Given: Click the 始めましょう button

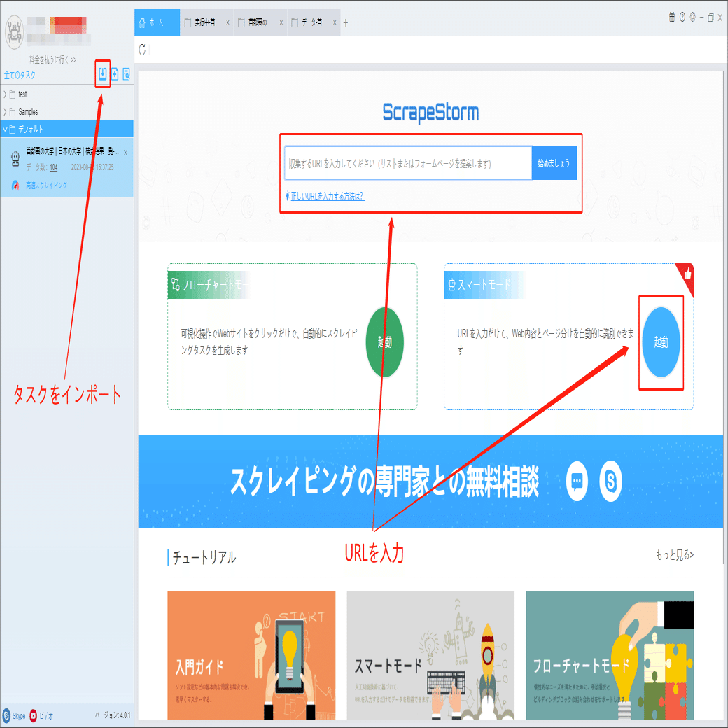Looking at the screenshot, I should [554, 163].
